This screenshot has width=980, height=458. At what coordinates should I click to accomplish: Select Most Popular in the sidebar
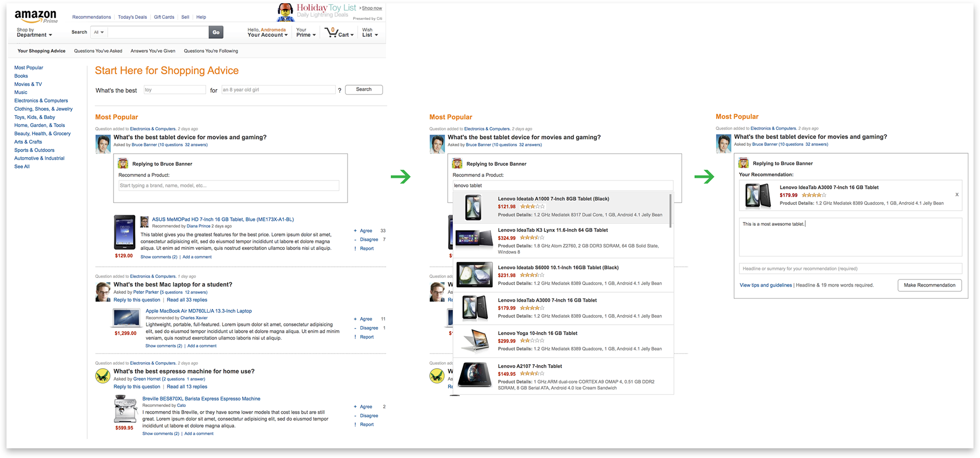pyautogui.click(x=29, y=68)
